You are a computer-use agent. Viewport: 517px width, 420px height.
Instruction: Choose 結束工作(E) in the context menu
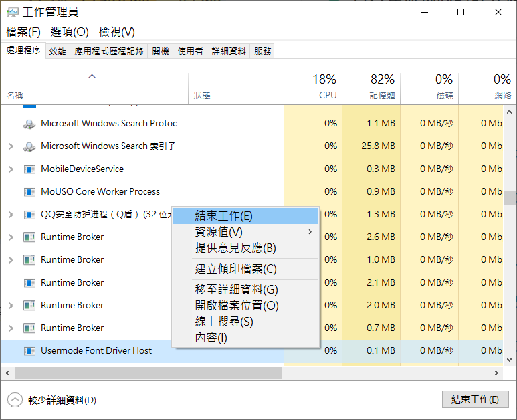point(245,216)
